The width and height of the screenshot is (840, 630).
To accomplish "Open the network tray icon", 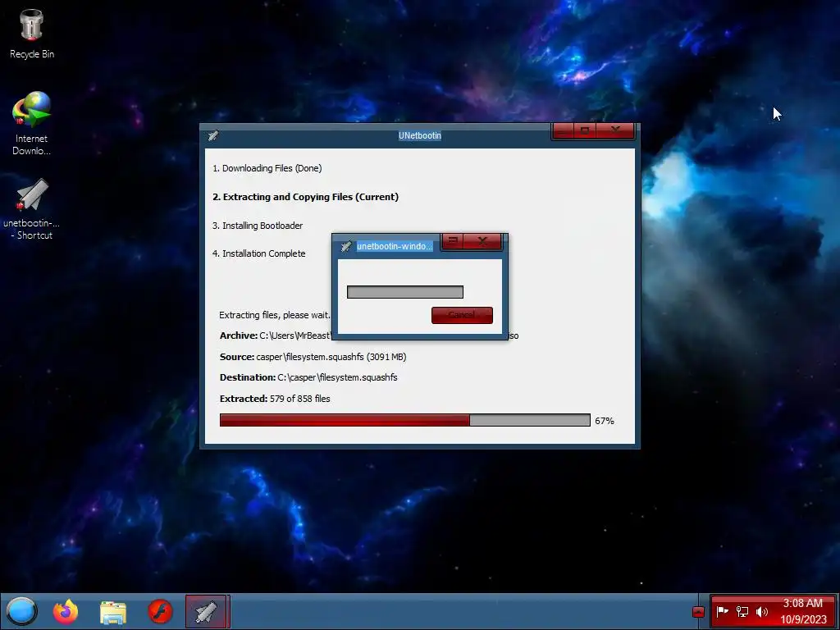I will (742, 611).
